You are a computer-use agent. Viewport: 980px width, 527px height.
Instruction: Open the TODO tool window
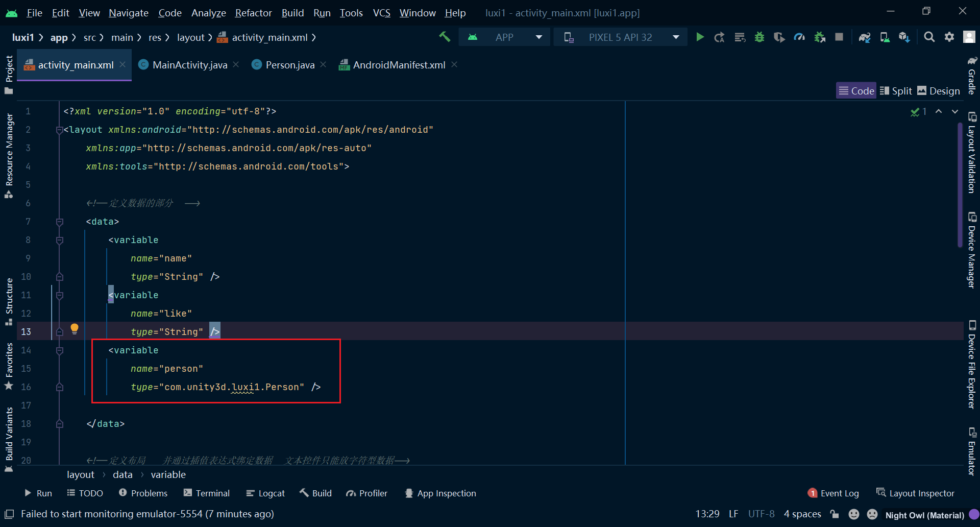85,493
